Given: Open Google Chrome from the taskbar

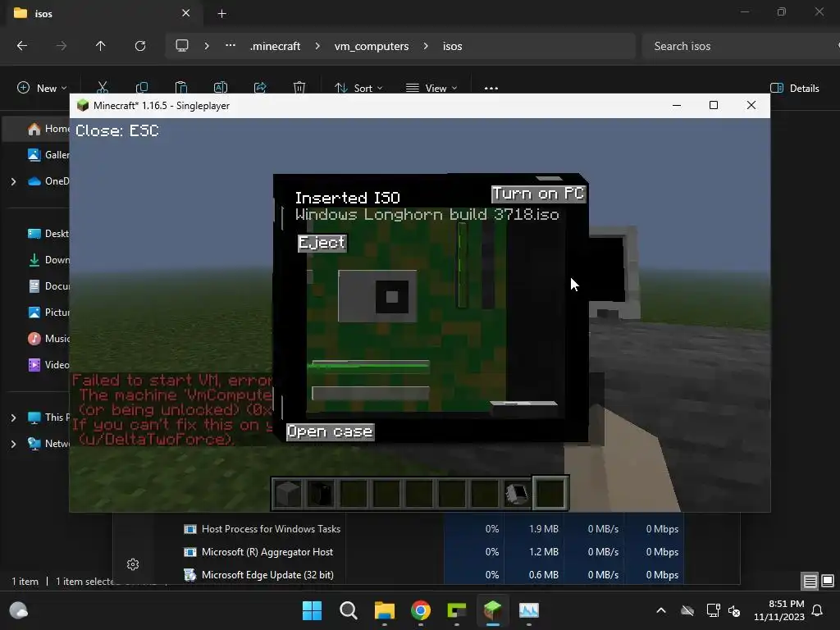Looking at the screenshot, I should click(421, 610).
